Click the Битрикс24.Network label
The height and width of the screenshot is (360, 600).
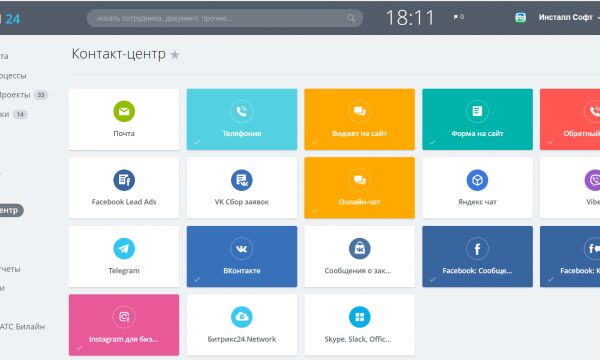pos(242,339)
